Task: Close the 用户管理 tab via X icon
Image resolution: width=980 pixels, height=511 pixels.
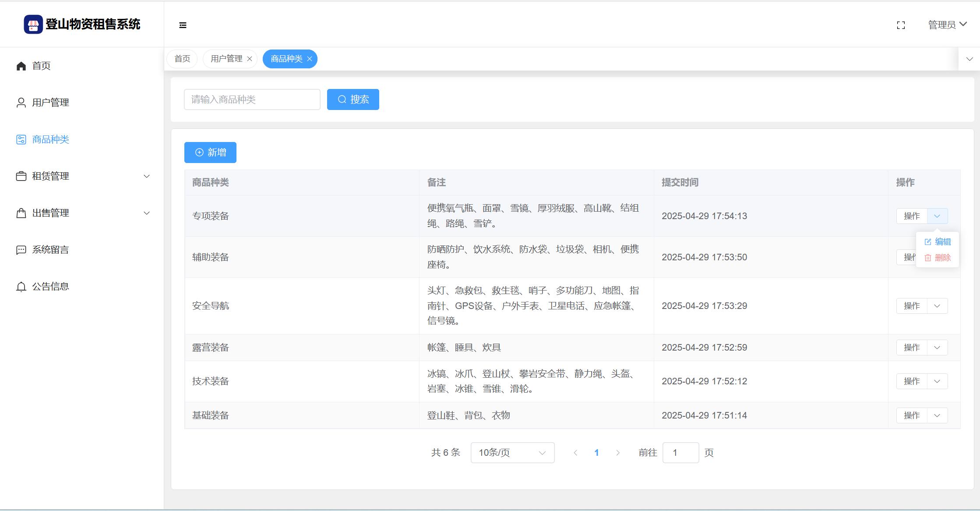Action: tap(250, 59)
